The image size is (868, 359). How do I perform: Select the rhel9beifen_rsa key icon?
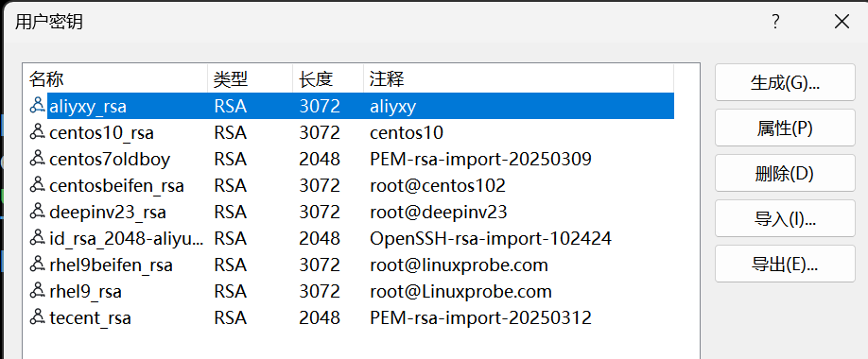37,265
